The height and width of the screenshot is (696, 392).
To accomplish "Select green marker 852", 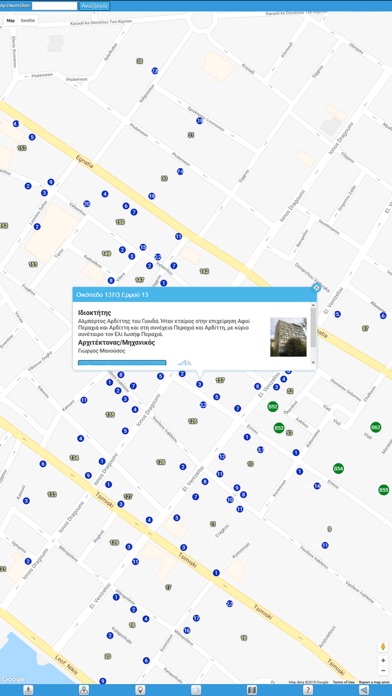I will point(273,406).
